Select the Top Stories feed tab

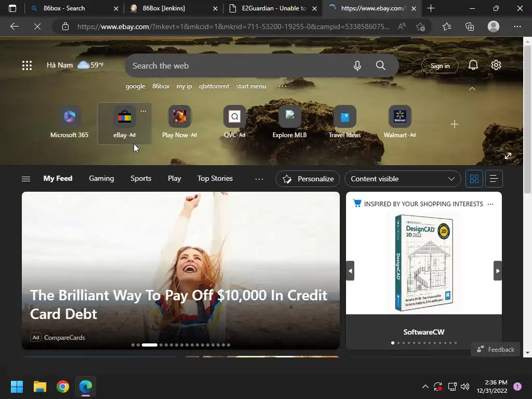(x=215, y=179)
